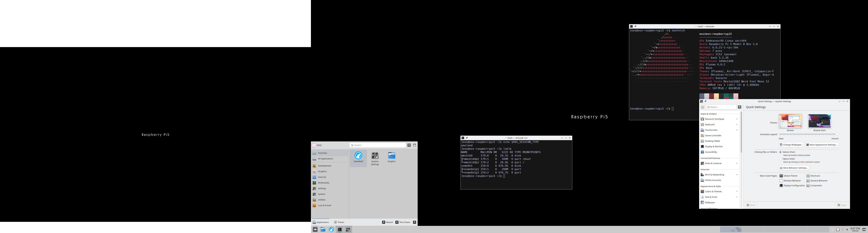Open Display Configuration from Most Used Pages
The height and width of the screenshot is (233, 868).
pos(792,186)
